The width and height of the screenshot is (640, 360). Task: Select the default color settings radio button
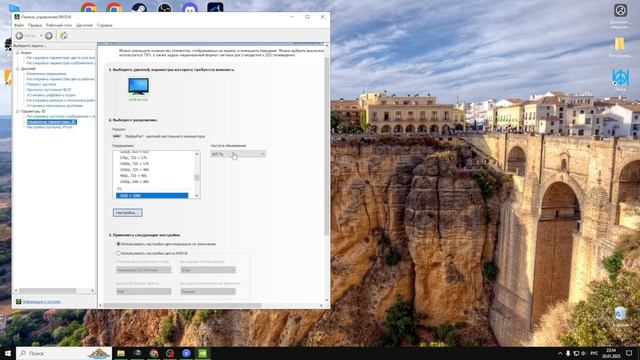coord(118,244)
